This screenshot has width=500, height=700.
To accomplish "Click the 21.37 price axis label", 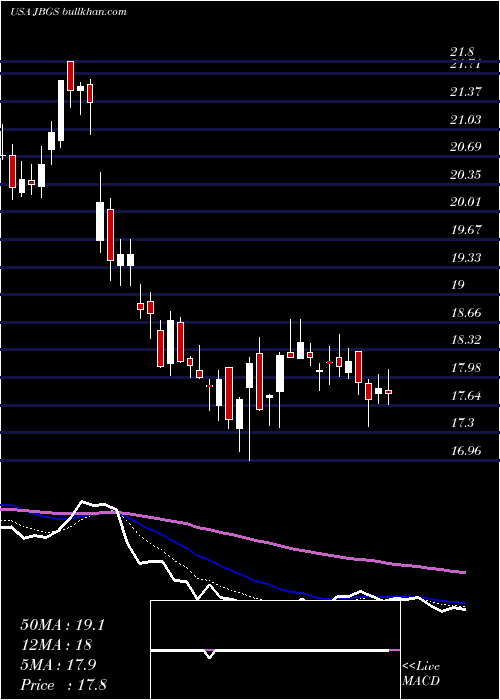I will coord(466,92).
